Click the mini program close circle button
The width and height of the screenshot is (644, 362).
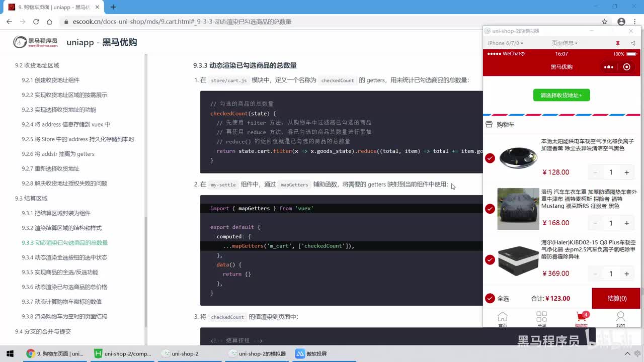626,67
